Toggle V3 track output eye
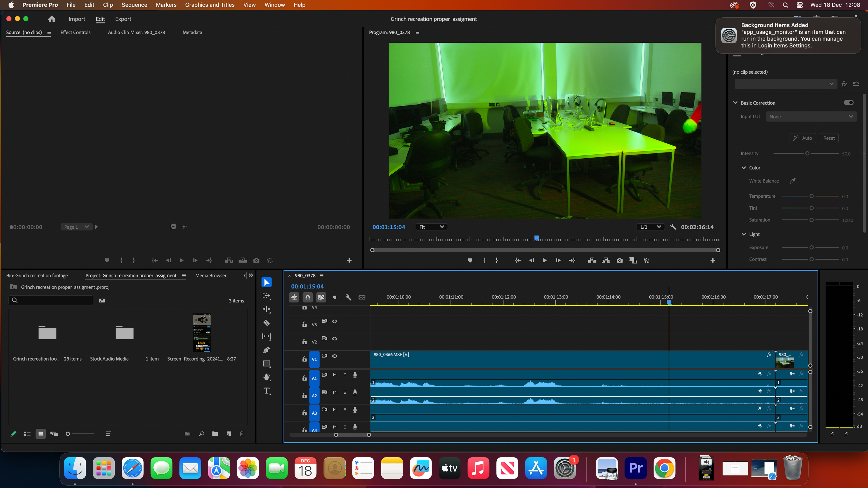 coord(335,321)
